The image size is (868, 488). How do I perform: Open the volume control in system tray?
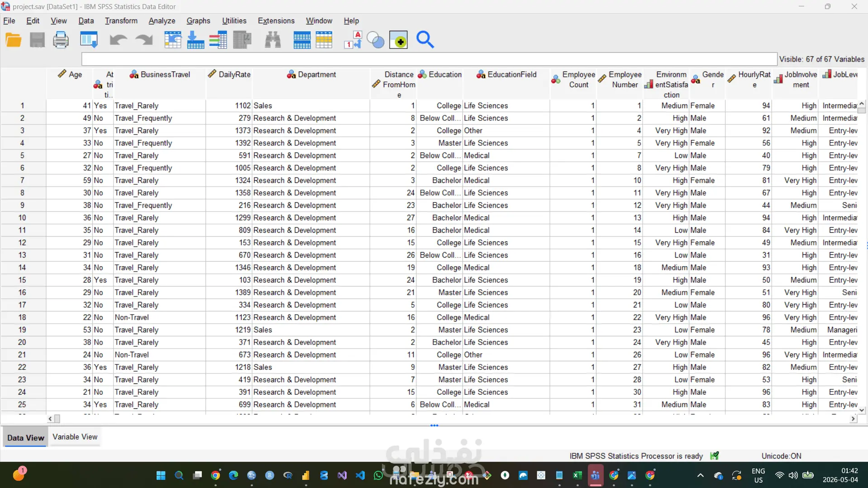[793, 475]
